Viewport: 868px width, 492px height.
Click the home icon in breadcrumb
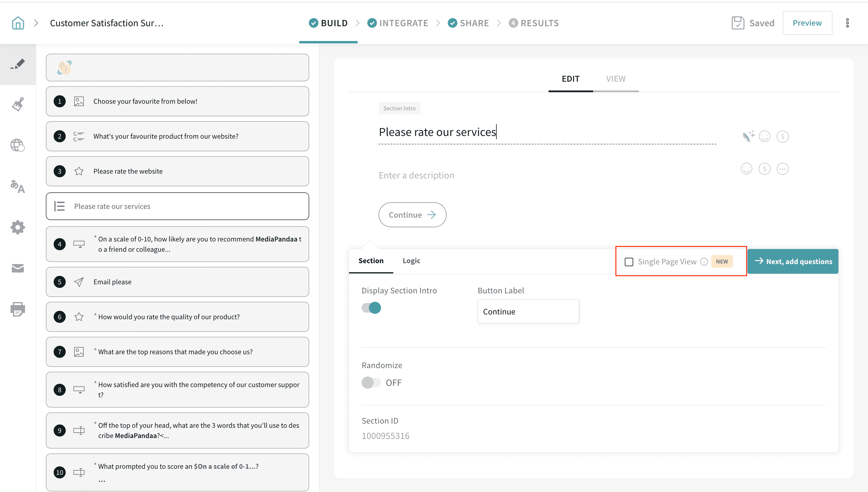coord(18,23)
